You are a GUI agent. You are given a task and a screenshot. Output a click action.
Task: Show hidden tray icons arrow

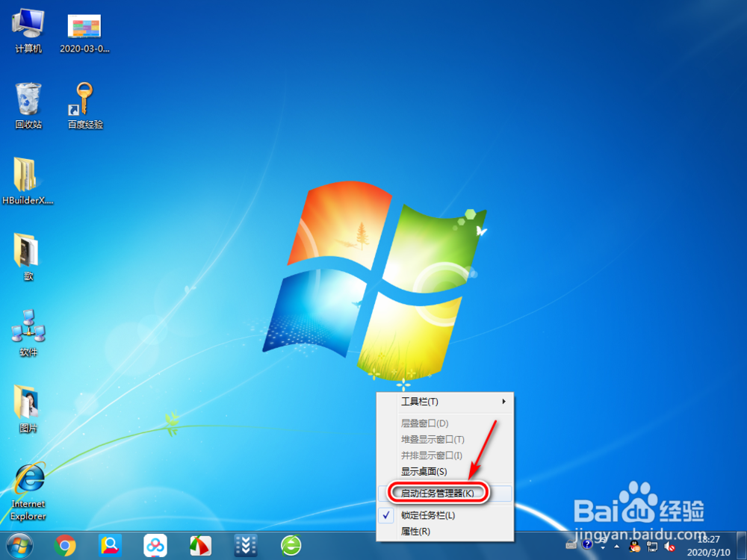(x=617, y=547)
